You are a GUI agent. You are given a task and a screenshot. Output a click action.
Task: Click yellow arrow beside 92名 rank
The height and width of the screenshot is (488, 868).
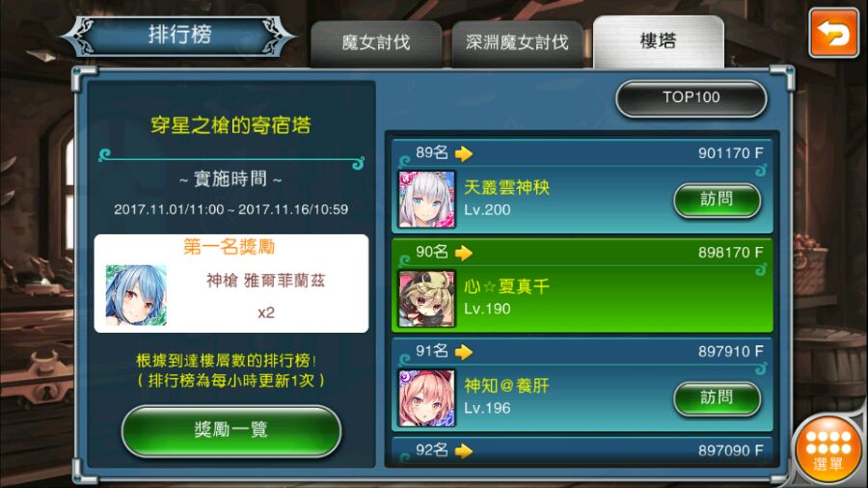[x=464, y=451]
